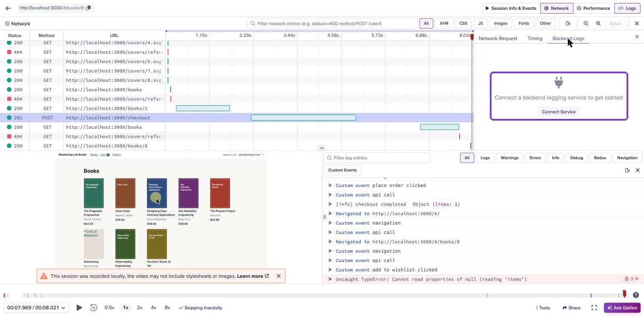Close the Logs panel
Screen dimensions: 644x317
coord(638,170)
